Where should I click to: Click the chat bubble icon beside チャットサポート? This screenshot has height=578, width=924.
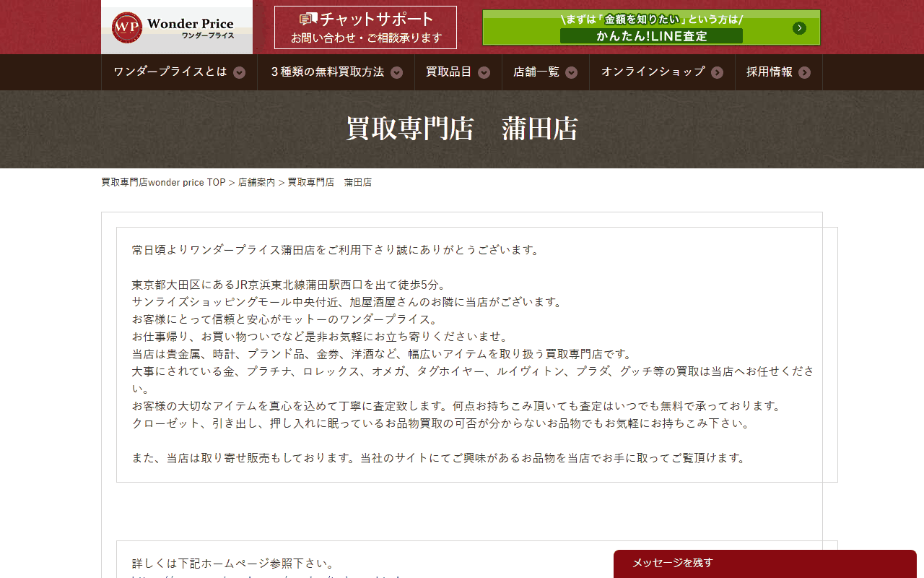(x=308, y=19)
